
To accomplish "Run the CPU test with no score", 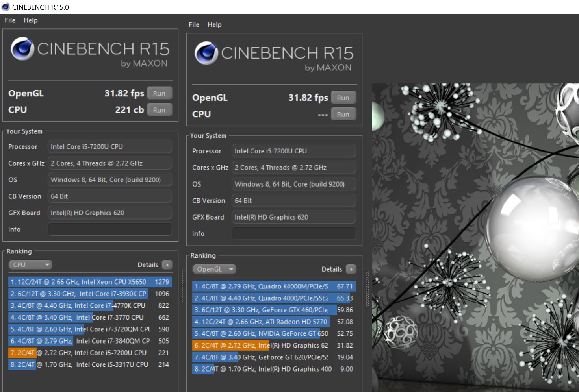I will point(343,115).
